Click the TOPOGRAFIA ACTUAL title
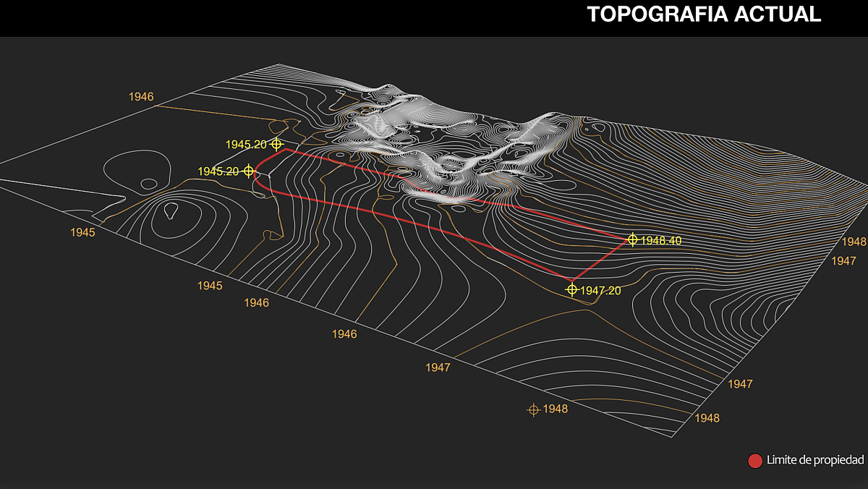The width and height of the screenshot is (868, 489). (x=704, y=14)
